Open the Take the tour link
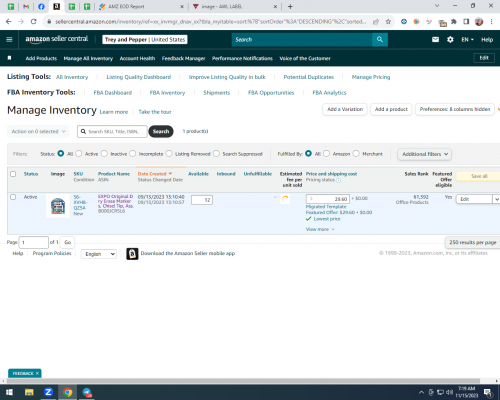 coord(155,112)
